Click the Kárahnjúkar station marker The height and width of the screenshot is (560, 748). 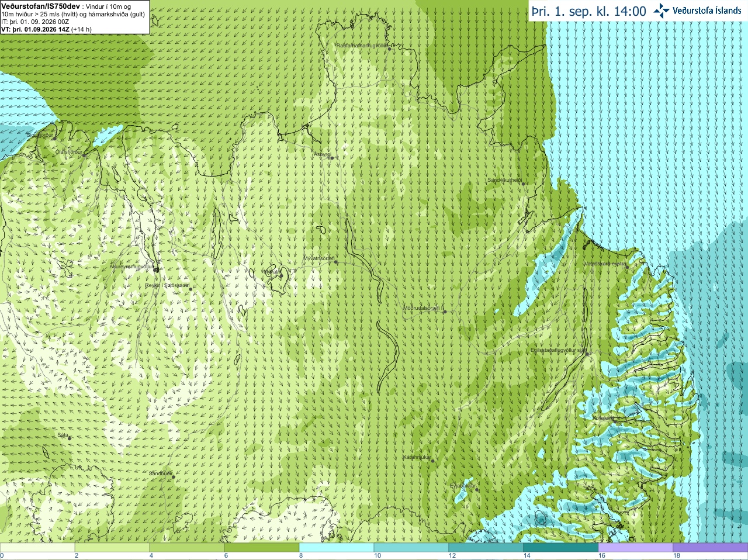pos(432,461)
